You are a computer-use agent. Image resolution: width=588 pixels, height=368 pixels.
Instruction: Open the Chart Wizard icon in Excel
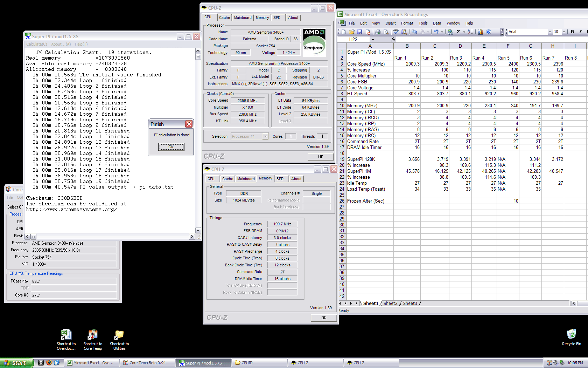point(480,32)
